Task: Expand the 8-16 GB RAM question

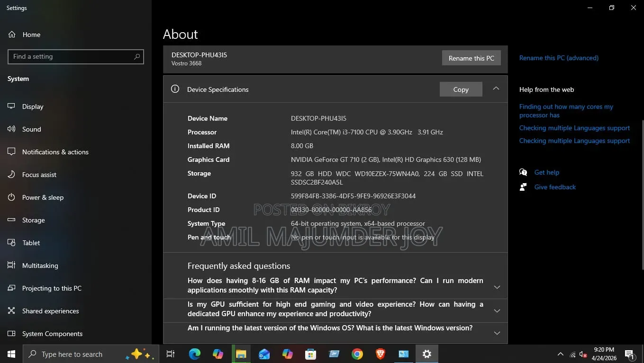Action: 497,287
